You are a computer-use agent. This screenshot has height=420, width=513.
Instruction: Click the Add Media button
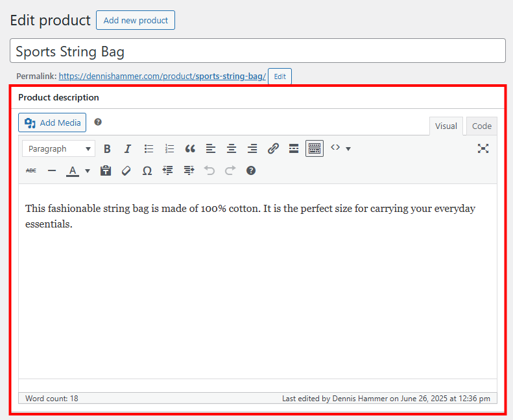tap(53, 122)
